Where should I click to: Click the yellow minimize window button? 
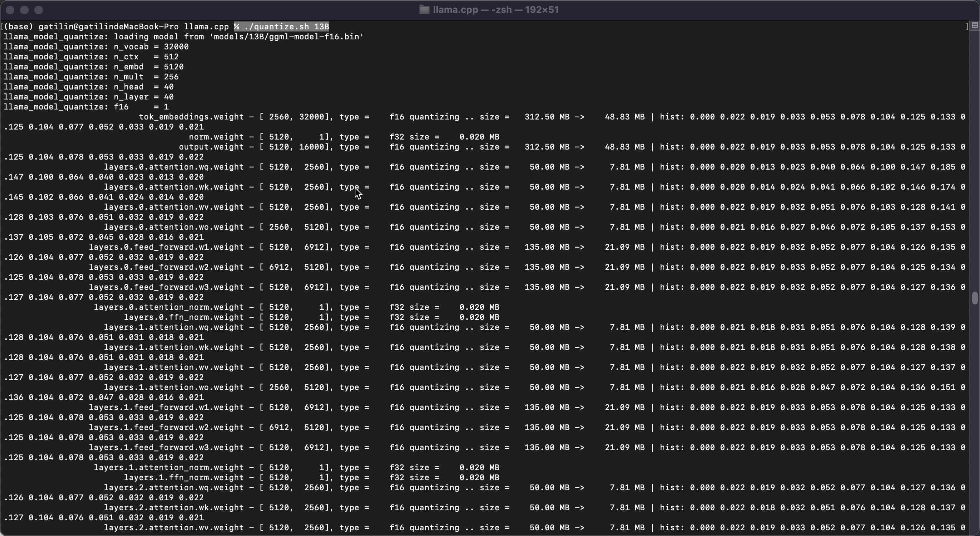point(24,10)
